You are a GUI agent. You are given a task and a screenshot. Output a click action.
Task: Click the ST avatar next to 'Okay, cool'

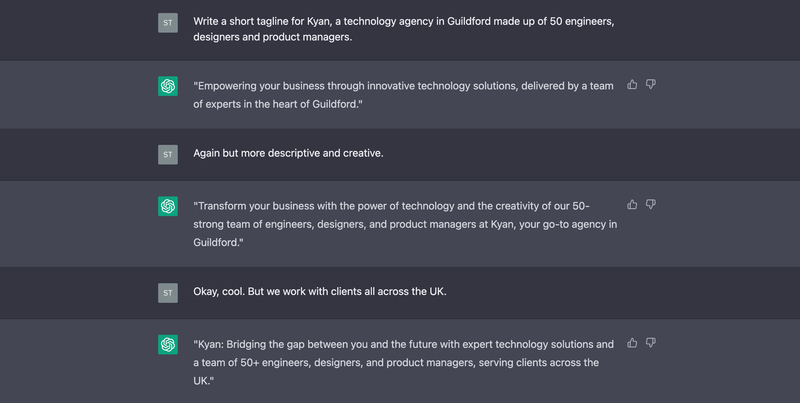coord(168,293)
